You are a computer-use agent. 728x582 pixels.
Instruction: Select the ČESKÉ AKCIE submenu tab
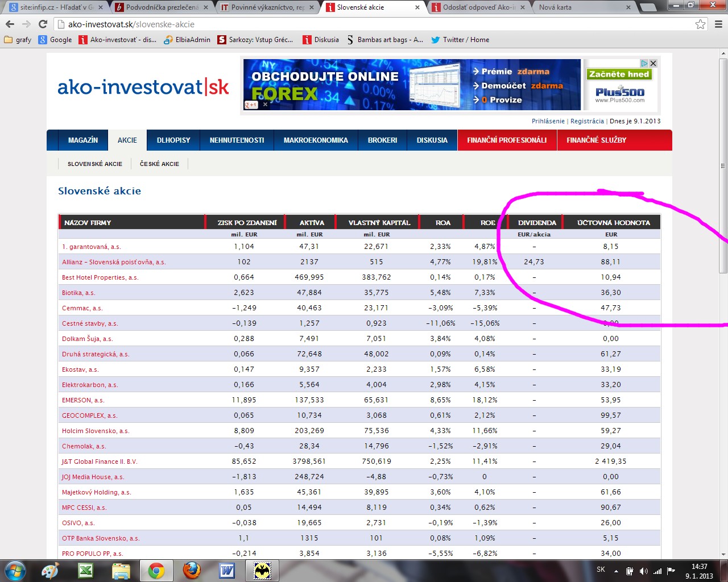(159, 164)
